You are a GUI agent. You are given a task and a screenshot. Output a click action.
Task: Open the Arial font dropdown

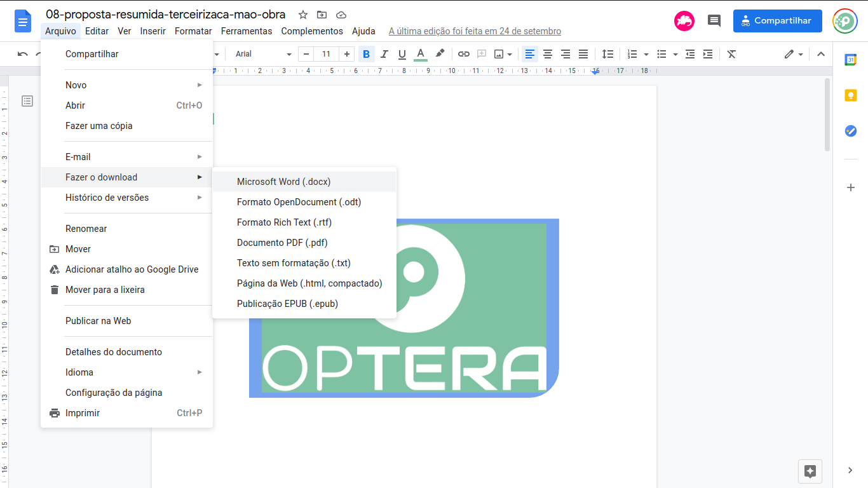pos(263,54)
